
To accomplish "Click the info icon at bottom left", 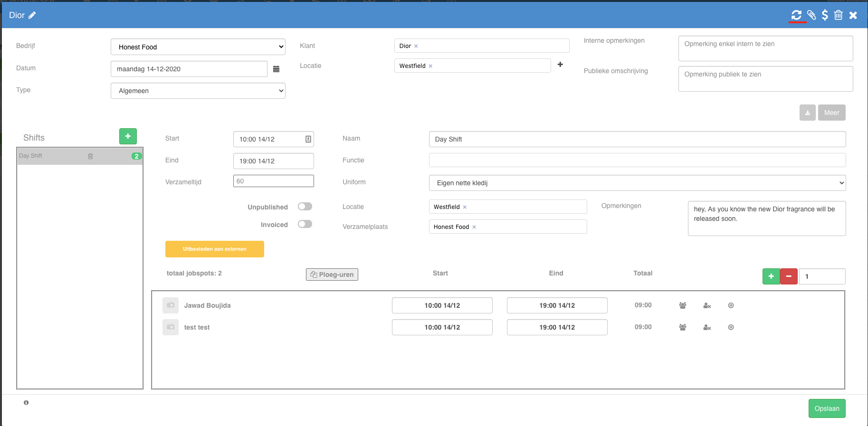I will (x=26, y=403).
